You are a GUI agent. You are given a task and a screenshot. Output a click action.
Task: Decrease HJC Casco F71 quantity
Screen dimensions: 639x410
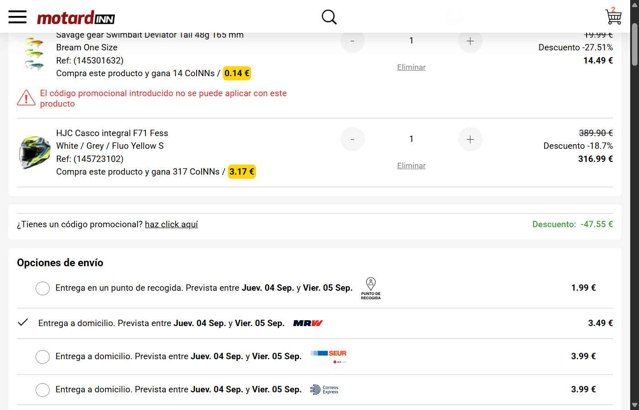[352, 139]
